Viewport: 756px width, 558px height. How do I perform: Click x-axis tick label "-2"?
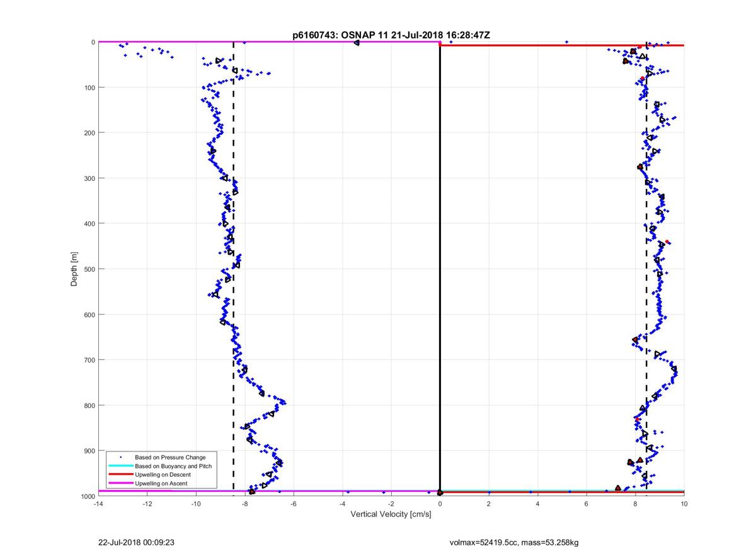[391, 504]
